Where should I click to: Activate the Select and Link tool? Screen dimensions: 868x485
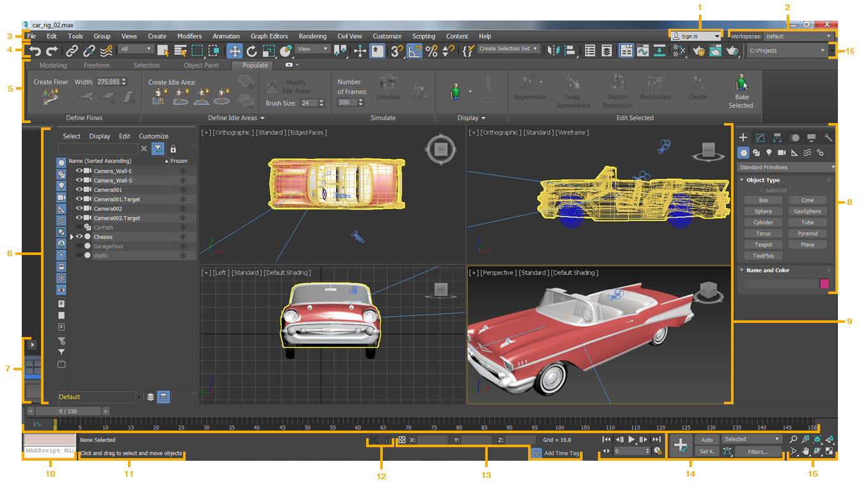(72, 51)
